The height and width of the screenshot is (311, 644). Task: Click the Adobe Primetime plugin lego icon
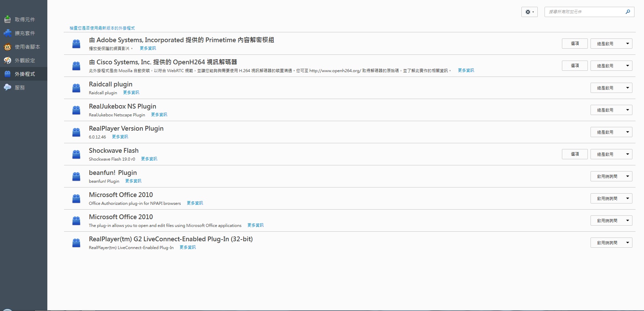tap(76, 44)
